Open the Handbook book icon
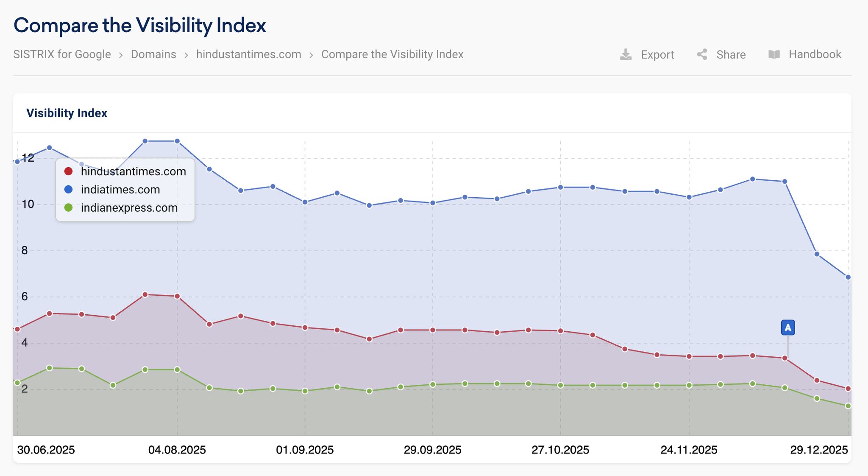The width and height of the screenshot is (868, 476). click(775, 54)
